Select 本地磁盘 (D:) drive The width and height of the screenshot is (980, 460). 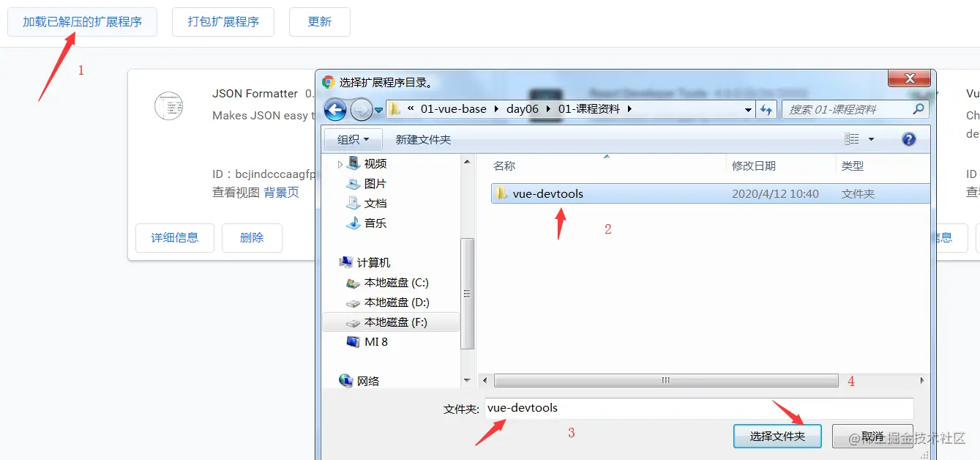tap(397, 302)
